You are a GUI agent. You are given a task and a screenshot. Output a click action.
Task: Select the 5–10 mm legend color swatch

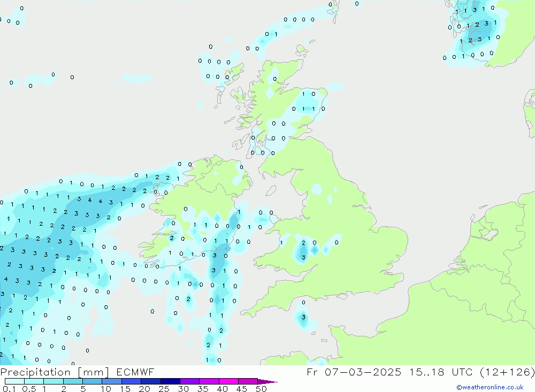click(93, 381)
